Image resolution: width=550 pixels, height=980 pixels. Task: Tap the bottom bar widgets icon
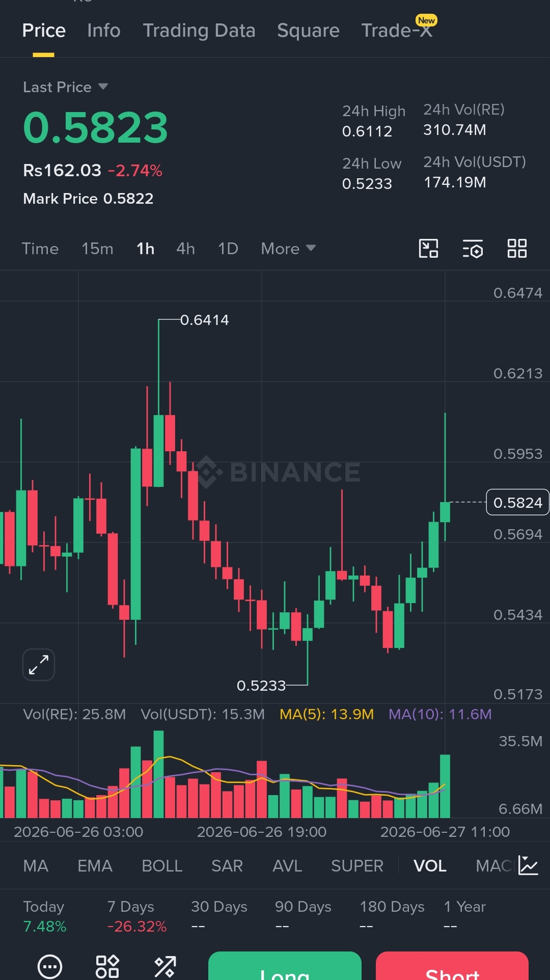click(x=107, y=966)
